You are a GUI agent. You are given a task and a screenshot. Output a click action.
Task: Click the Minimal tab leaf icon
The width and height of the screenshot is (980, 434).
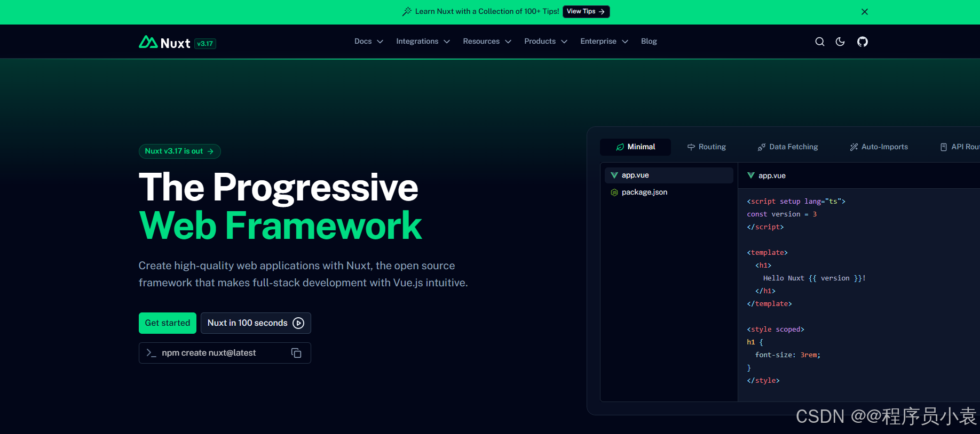pos(620,147)
